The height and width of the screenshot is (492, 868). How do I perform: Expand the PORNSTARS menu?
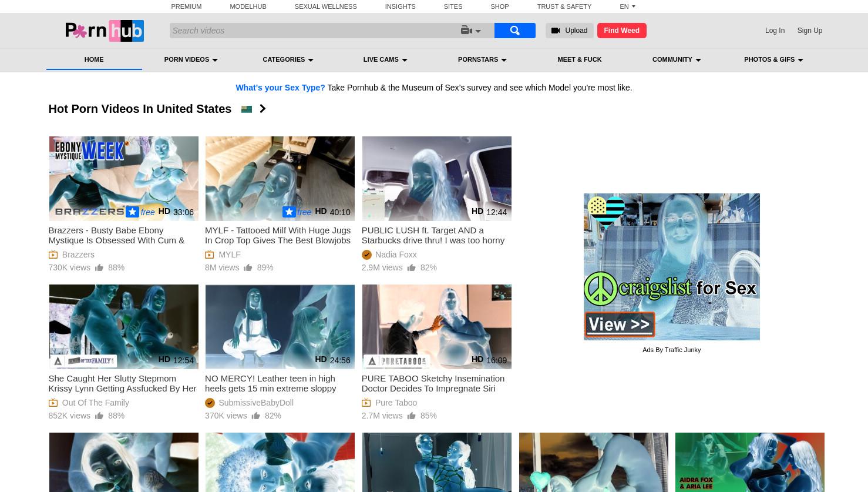(x=482, y=59)
